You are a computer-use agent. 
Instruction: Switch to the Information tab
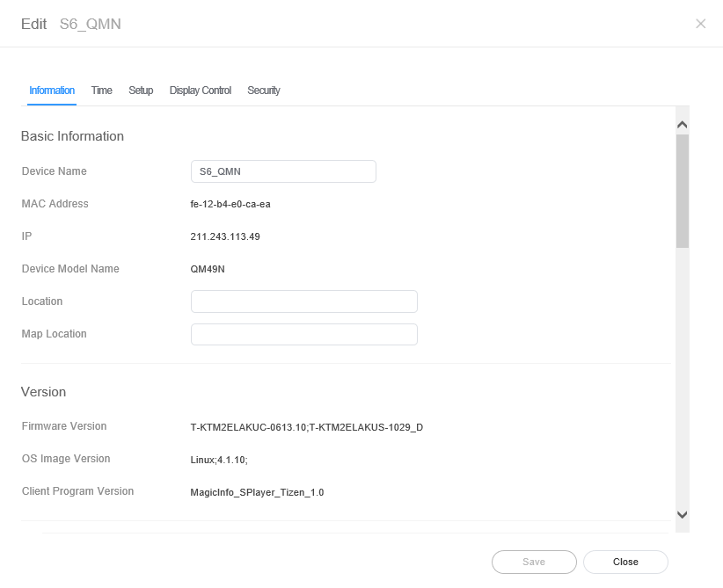52,91
